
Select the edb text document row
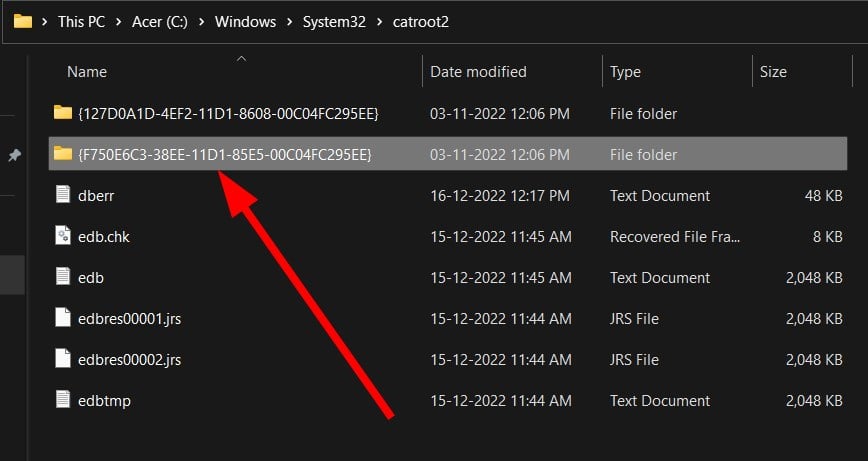[91, 277]
